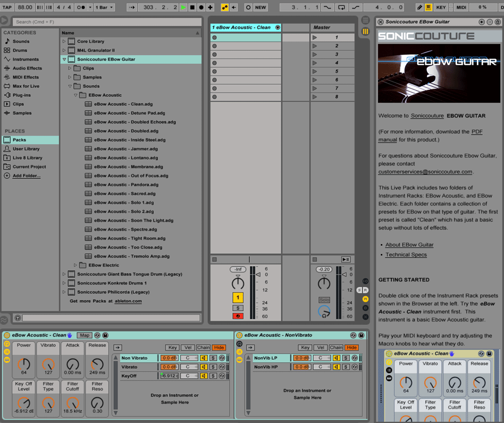Click the ableton.com link in browser
Viewport: 504px width, 423px height.
coord(128,301)
